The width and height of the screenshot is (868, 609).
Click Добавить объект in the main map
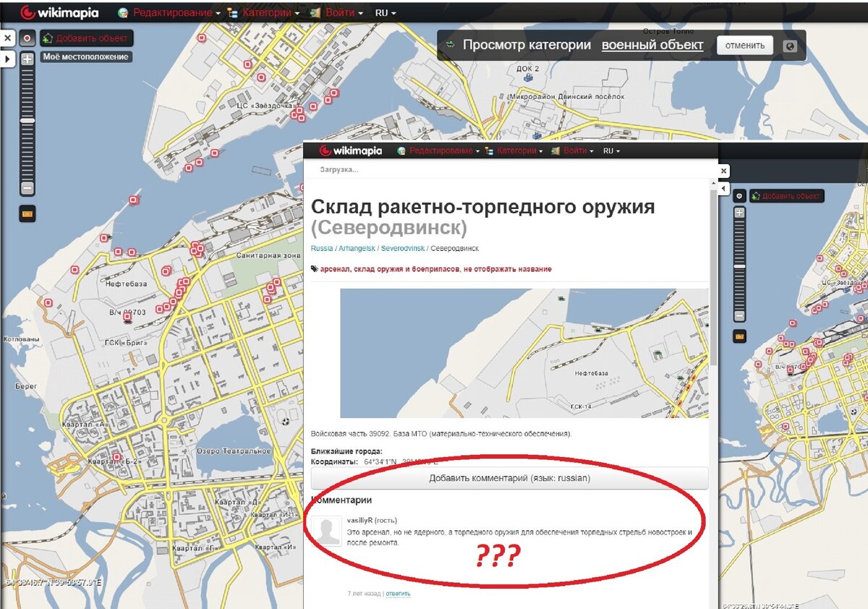coord(86,38)
